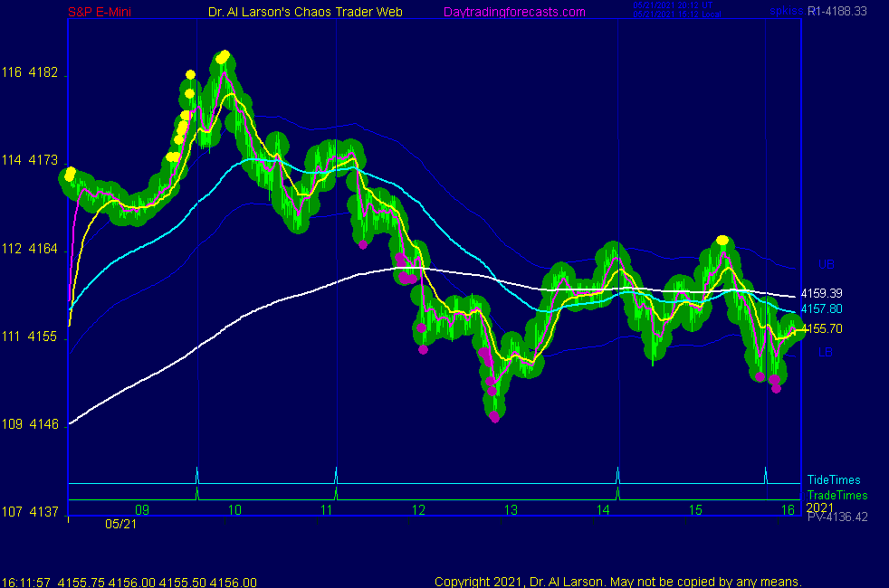Click the TideTimes spike after hour 11
Screen dimensions: 889x588
pos(336,475)
